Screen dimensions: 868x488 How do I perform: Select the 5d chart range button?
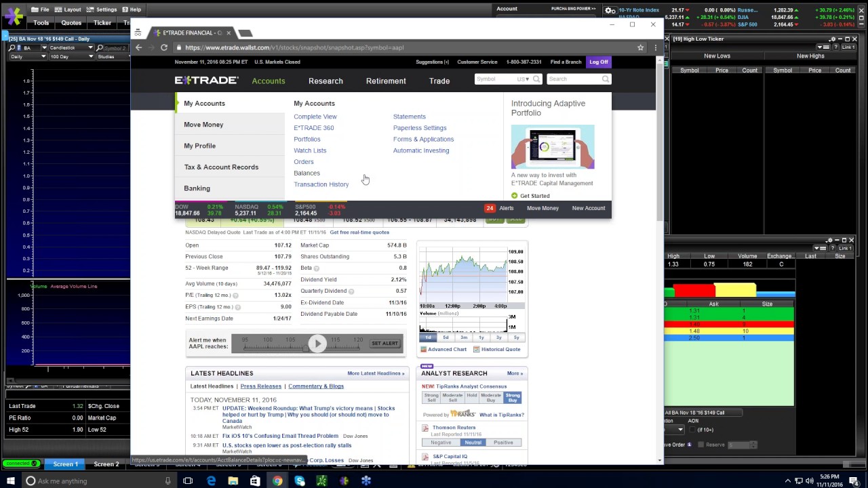[x=446, y=337]
